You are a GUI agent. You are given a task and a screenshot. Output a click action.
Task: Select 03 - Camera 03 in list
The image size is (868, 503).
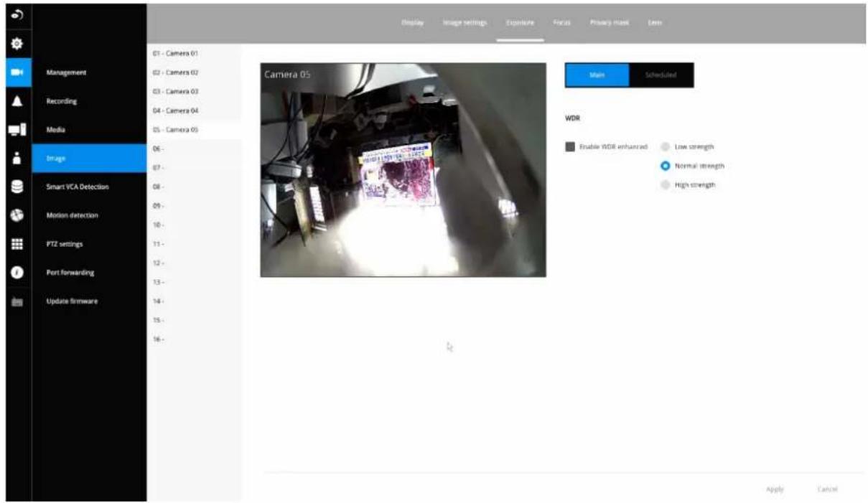(195, 92)
